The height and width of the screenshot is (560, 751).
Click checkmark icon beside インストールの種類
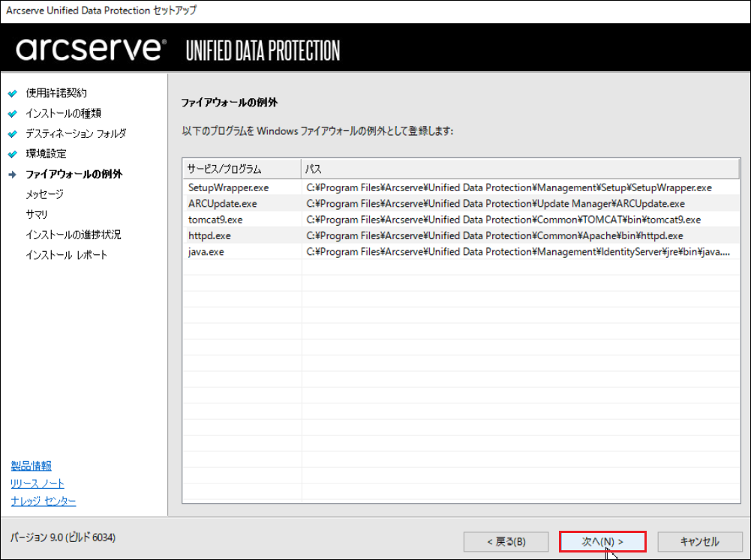click(13, 113)
